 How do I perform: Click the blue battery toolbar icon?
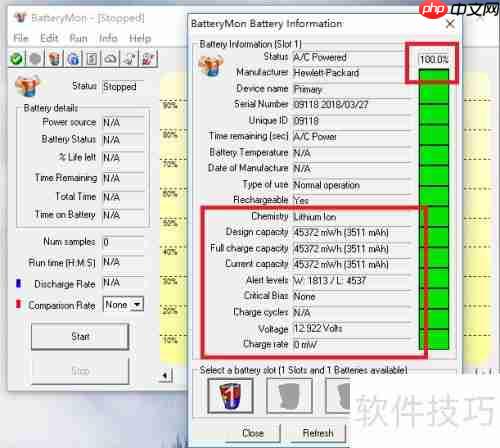[73, 59]
